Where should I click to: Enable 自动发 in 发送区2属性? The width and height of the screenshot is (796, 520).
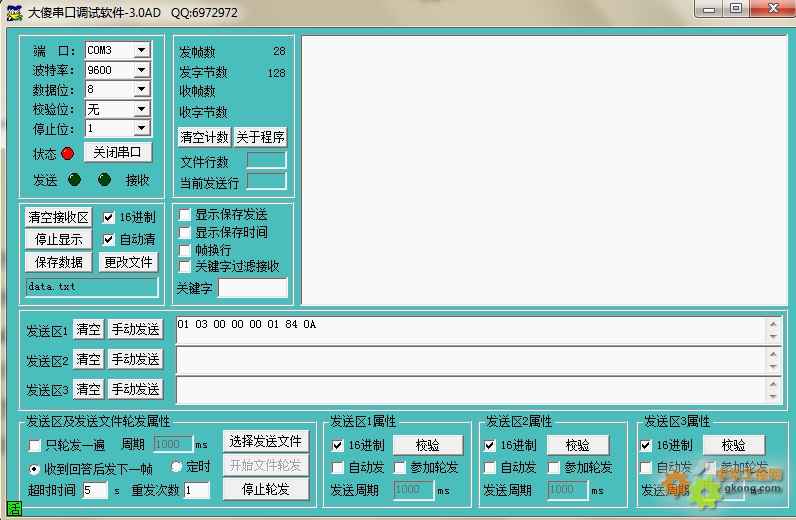[489, 467]
